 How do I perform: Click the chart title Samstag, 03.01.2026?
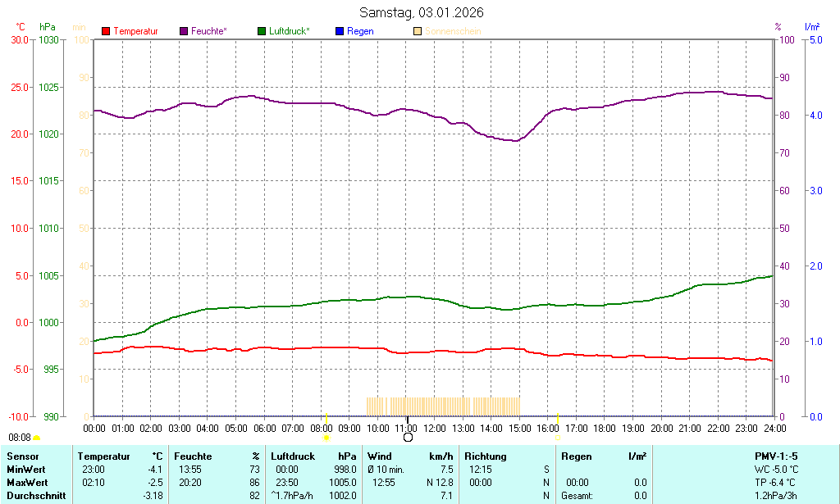(x=422, y=12)
